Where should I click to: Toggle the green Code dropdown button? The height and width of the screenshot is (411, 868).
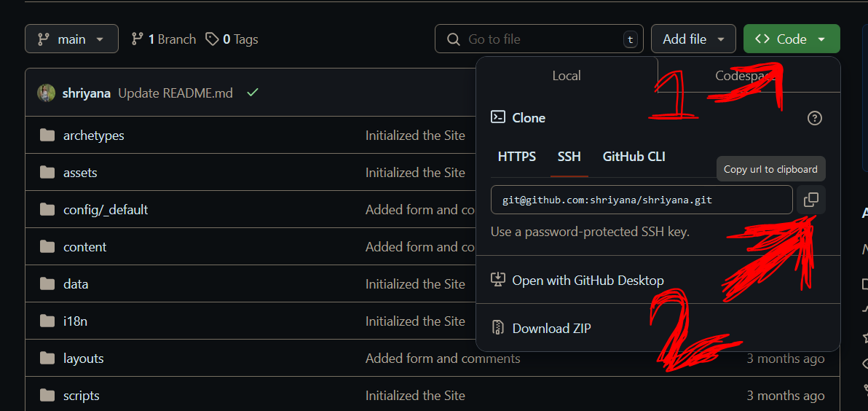(791, 39)
